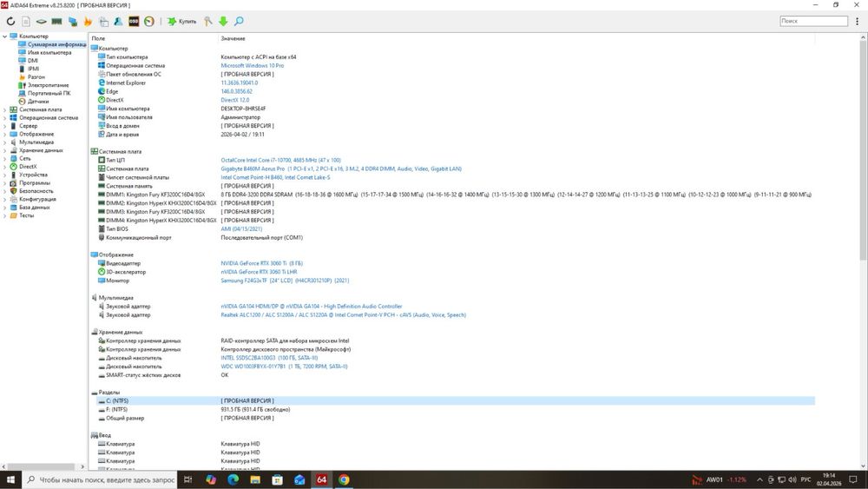
Task: Click the green memory module toolbar icon
Action: point(56,21)
